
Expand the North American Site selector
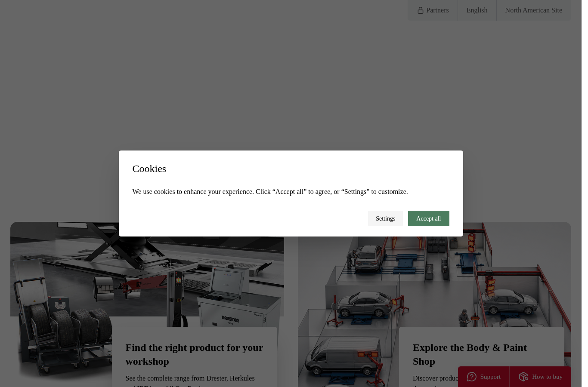pyautogui.click(x=533, y=10)
